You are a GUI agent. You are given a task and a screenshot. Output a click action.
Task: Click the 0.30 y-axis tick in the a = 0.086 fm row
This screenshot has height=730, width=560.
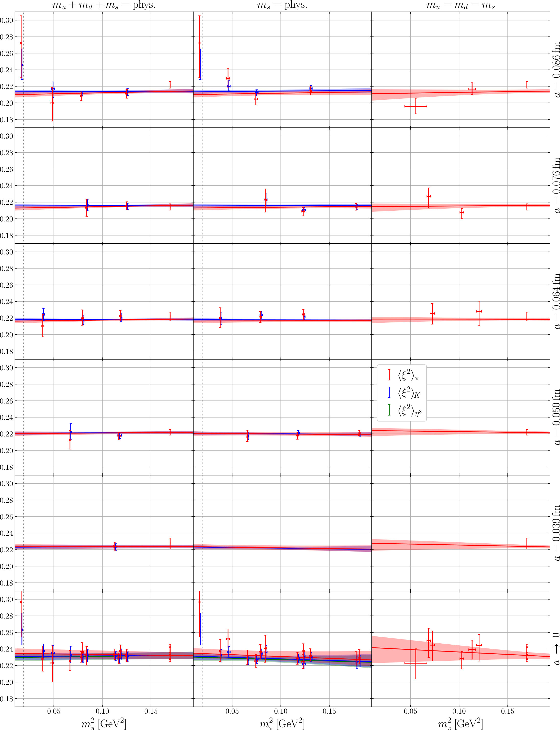point(6,20)
